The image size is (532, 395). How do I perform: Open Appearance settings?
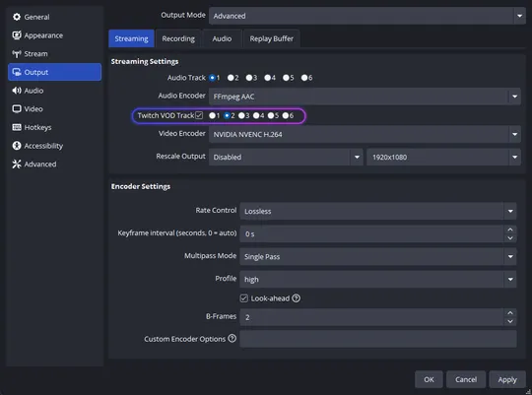[54, 35]
